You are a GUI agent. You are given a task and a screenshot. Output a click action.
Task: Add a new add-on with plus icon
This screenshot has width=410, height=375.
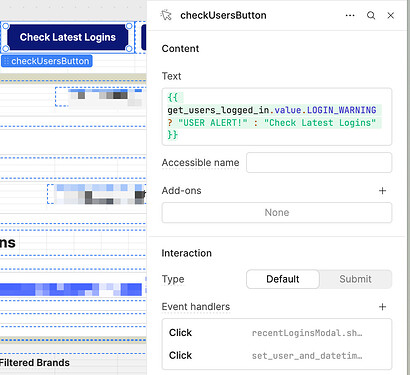point(382,191)
